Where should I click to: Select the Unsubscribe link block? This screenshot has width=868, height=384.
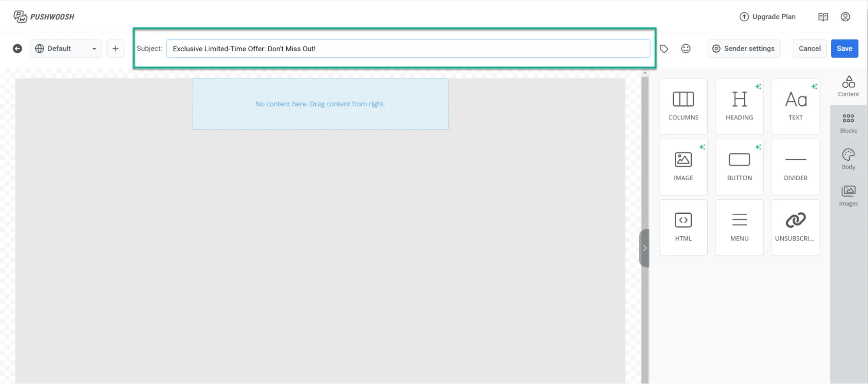pos(795,227)
